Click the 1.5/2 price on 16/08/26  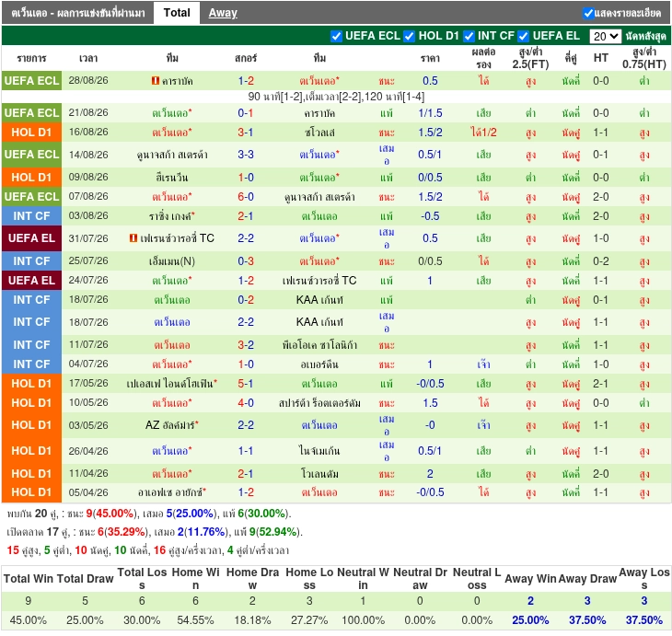[x=430, y=133]
